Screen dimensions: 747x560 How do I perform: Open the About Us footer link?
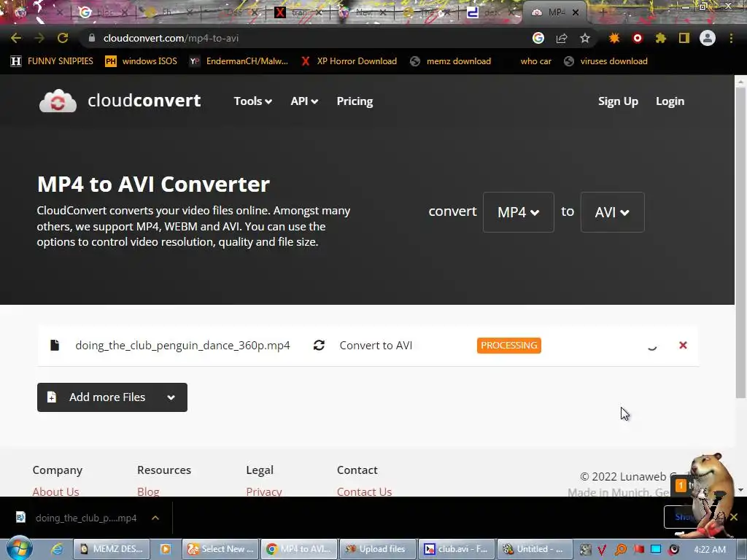tap(55, 491)
